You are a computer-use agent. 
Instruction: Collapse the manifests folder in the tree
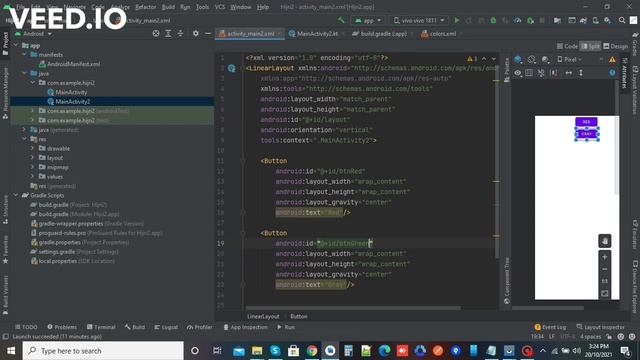pos(24,54)
